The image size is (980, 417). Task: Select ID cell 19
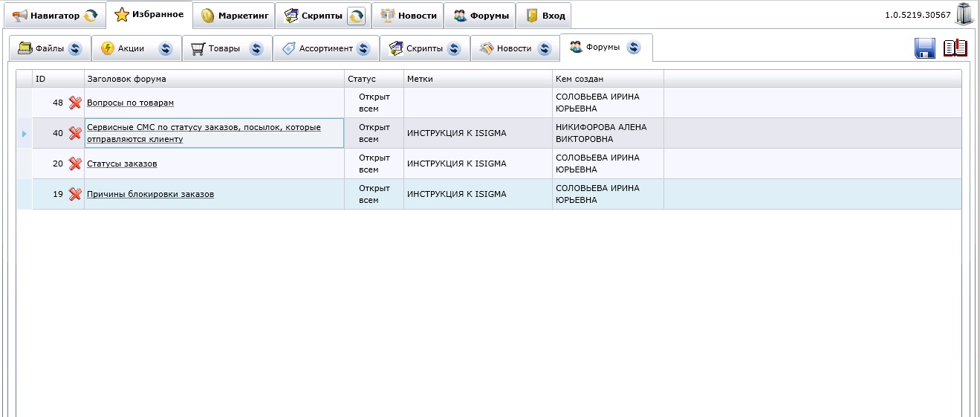coord(58,194)
